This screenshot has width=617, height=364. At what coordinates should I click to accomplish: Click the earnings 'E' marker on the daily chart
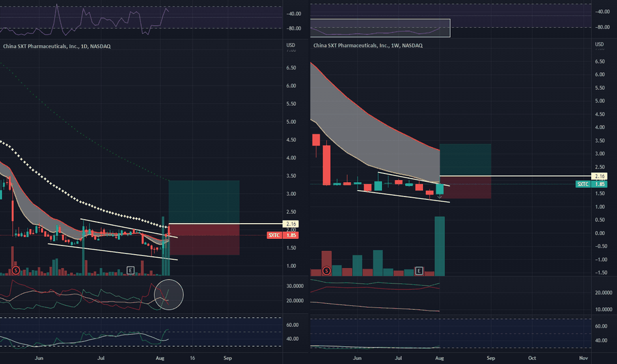[130, 270]
